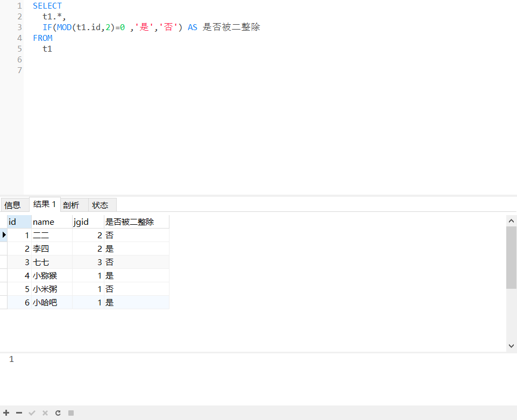The width and height of the screenshot is (517, 420).
Task: Select the 结果 1 tab
Action: (44, 204)
